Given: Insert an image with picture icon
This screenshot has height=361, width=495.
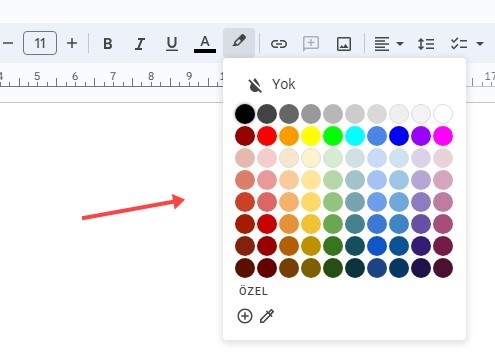Looking at the screenshot, I should (344, 44).
